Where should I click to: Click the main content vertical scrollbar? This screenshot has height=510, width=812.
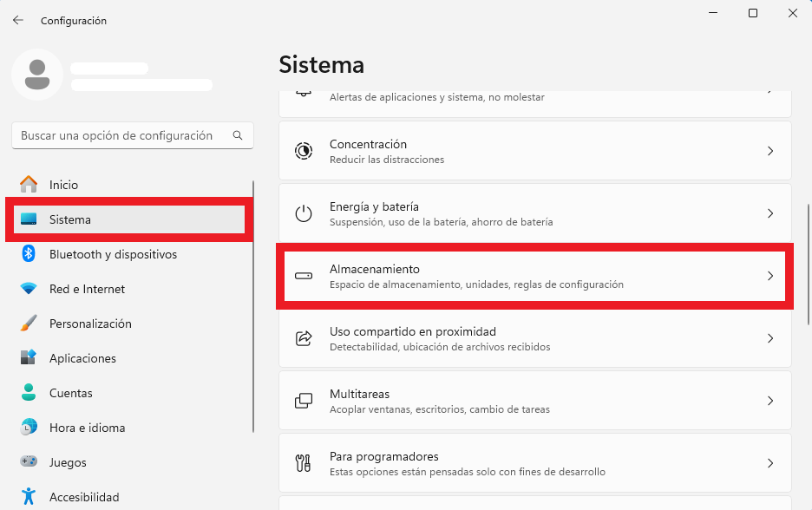(809, 265)
